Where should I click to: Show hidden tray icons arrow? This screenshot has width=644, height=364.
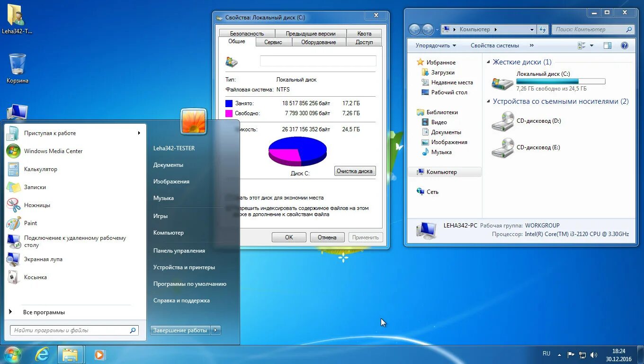click(x=560, y=355)
